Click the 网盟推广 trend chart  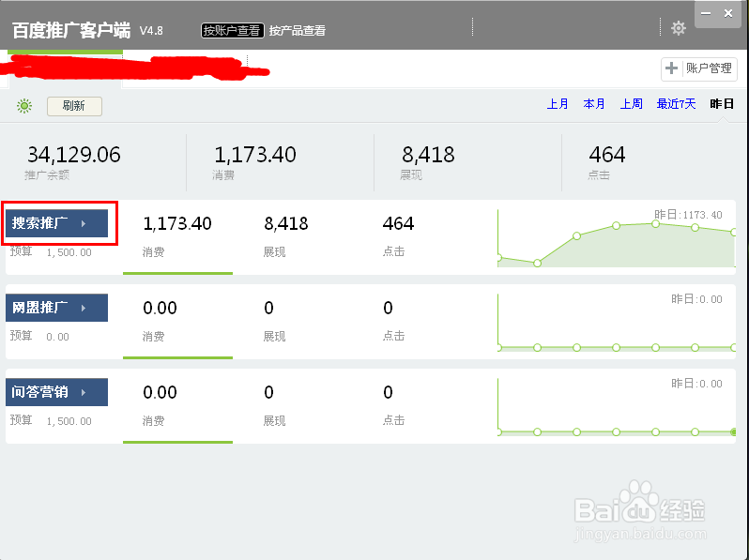617,323
